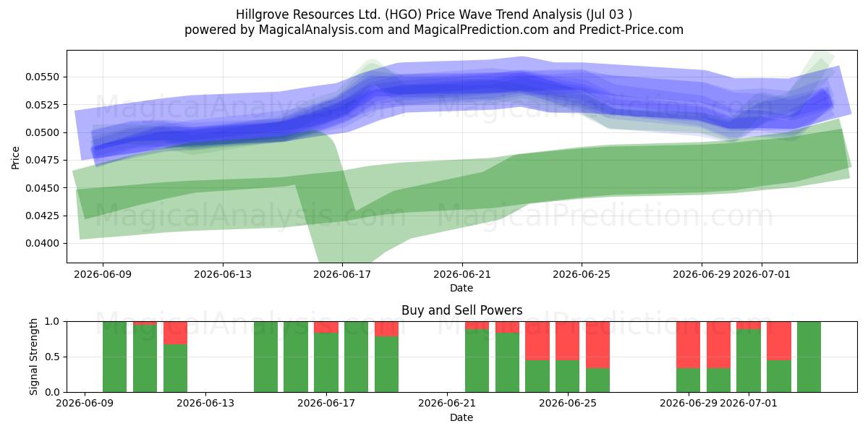Click the green buy segment of the 2026-06-17 bar
Screen dimensions: 868x434
click(x=326, y=362)
